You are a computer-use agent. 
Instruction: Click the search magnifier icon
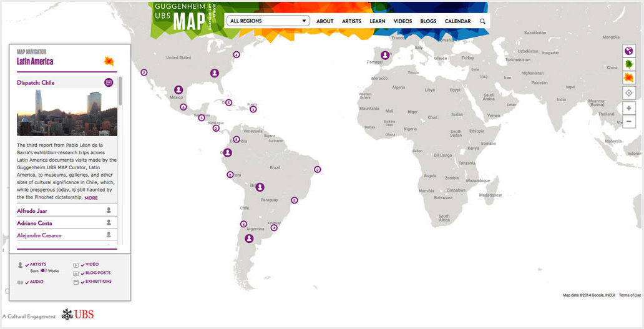(x=482, y=21)
